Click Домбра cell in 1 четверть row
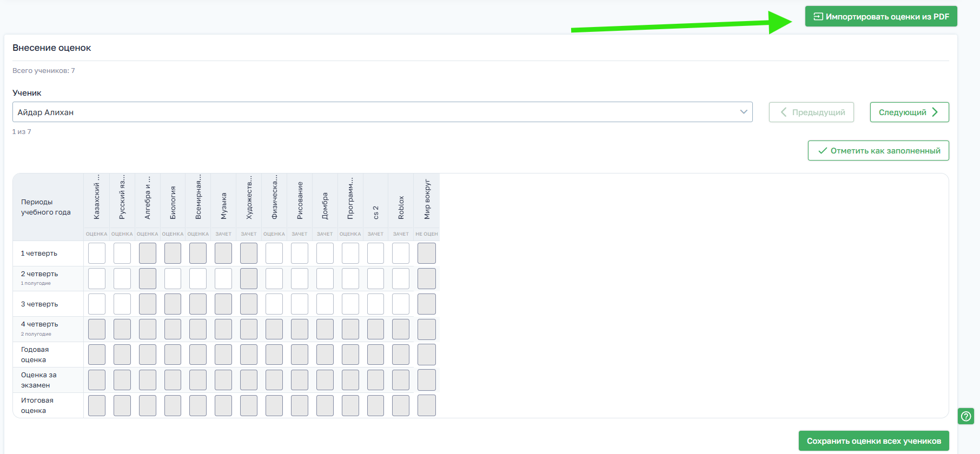 tap(325, 253)
